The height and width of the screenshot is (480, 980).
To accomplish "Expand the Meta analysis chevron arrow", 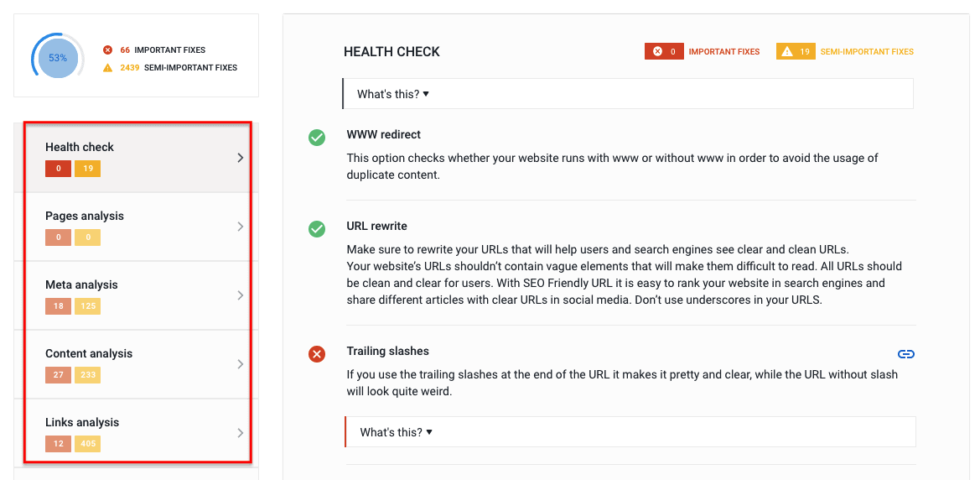I will (x=241, y=295).
